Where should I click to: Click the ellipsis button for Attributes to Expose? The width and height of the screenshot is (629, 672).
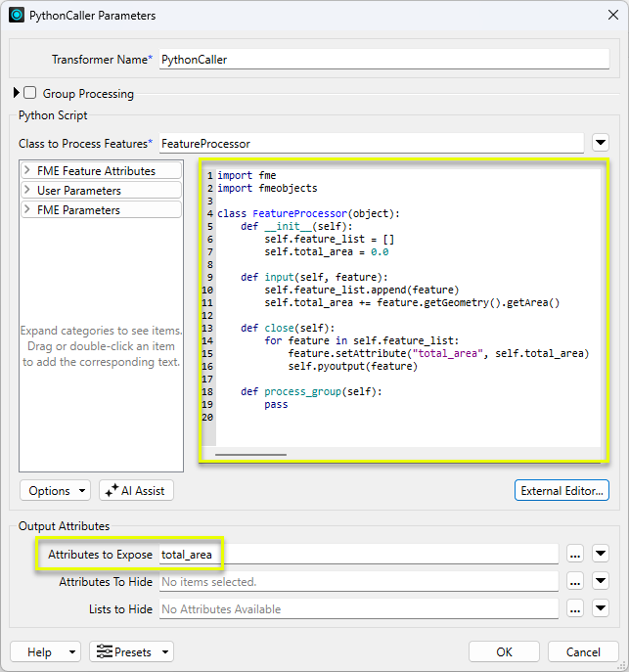574,555
